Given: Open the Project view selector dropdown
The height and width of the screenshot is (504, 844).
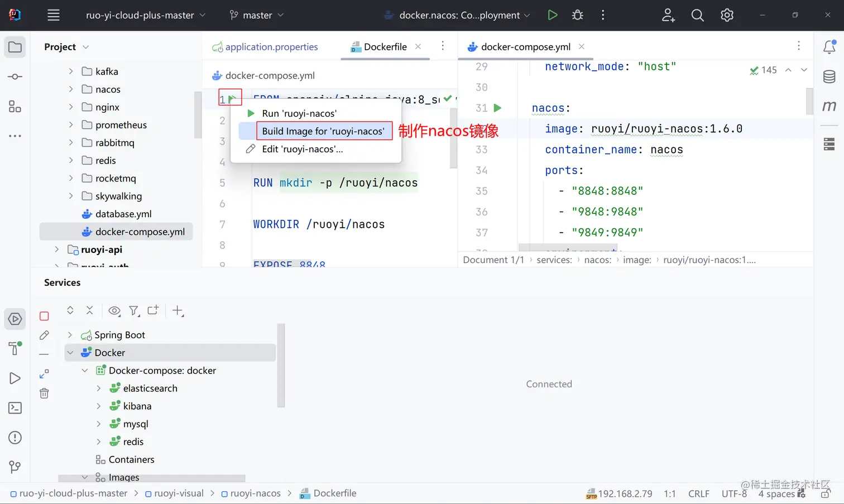Looking at the screenshot, I should (66, 47).
